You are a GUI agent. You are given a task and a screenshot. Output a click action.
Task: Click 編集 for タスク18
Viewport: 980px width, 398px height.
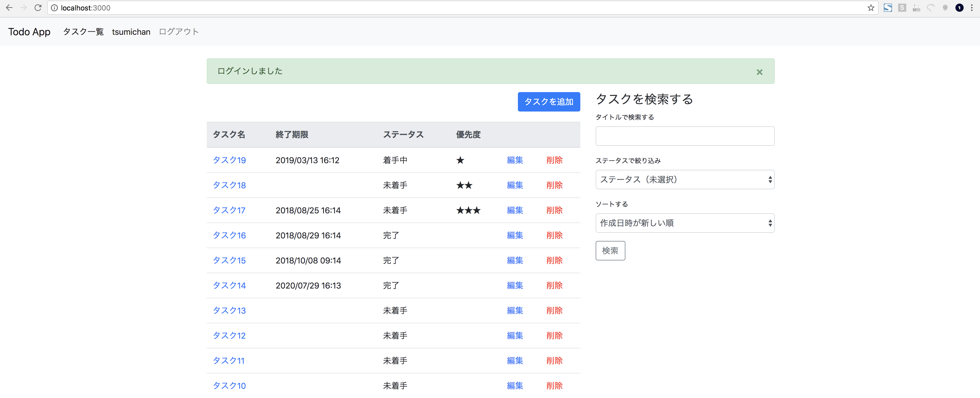pos(515,185)
